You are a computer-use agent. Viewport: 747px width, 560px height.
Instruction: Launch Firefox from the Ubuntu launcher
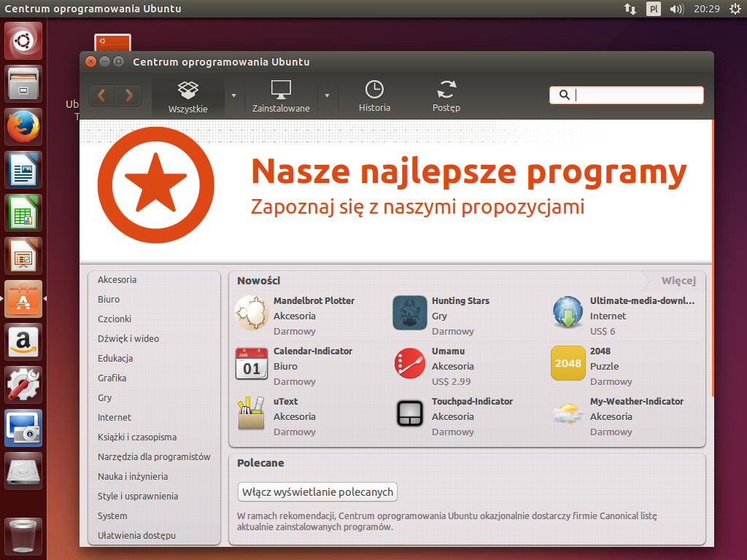click(x=24, y=127)
